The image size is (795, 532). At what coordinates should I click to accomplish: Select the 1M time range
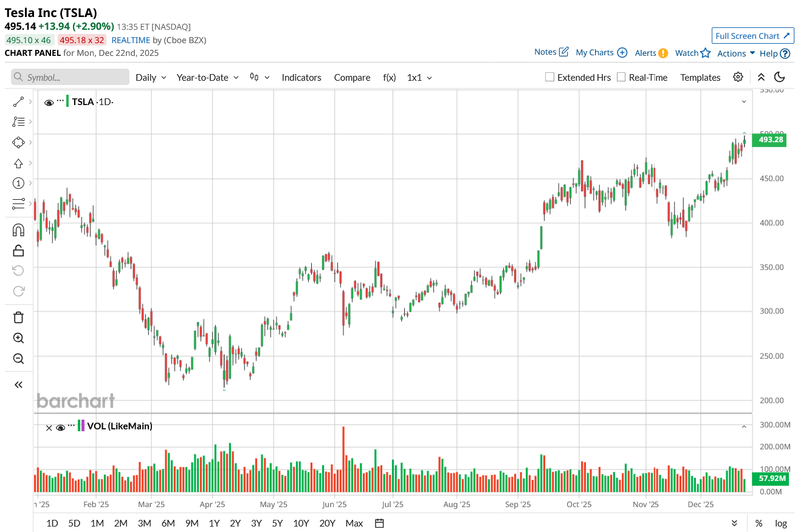point(97,523)
